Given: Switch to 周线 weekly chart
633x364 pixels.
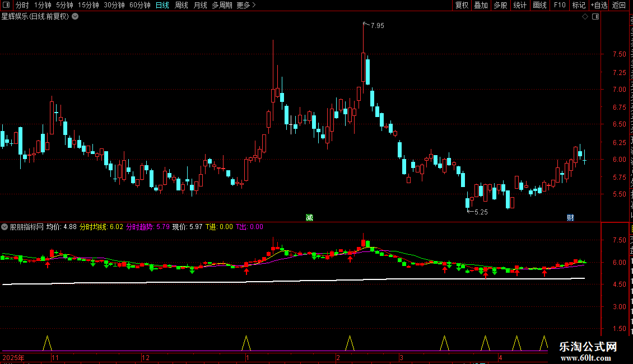Looking at the screenshot, I should (x=181, y=5).
